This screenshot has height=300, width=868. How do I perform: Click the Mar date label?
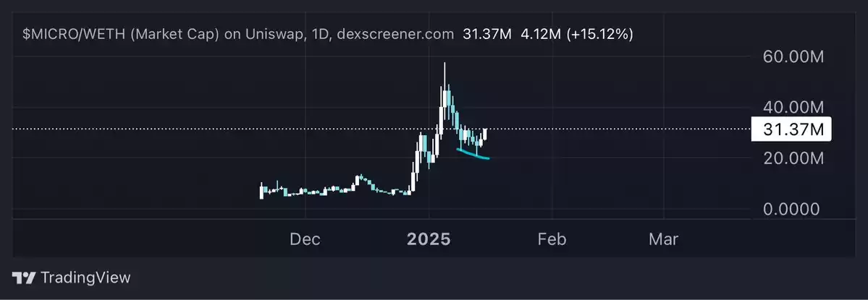pos(663,240)
